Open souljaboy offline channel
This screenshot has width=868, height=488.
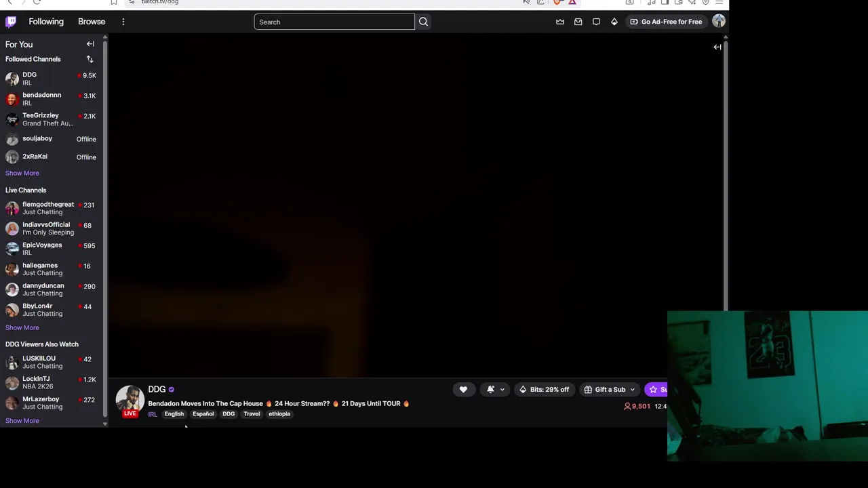pyautogui.click(x=52, y=139)
